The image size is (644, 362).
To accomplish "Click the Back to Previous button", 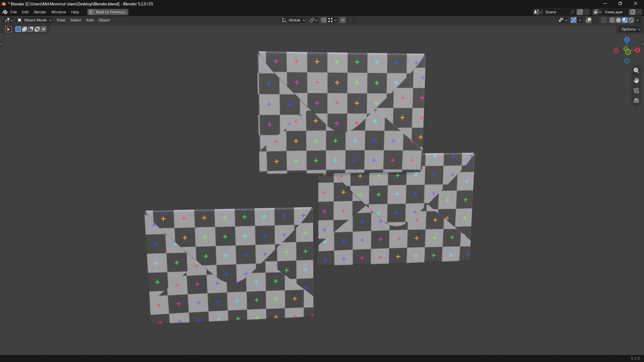I will 108,12.
